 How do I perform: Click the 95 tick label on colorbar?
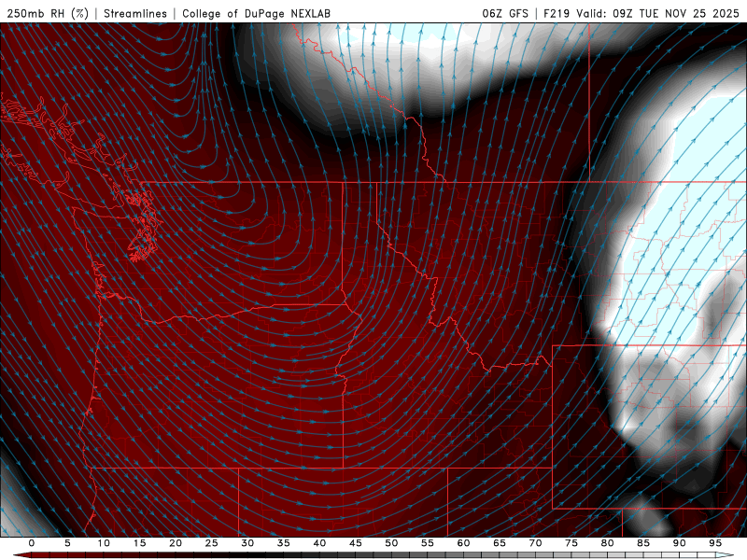click(714, 543)
